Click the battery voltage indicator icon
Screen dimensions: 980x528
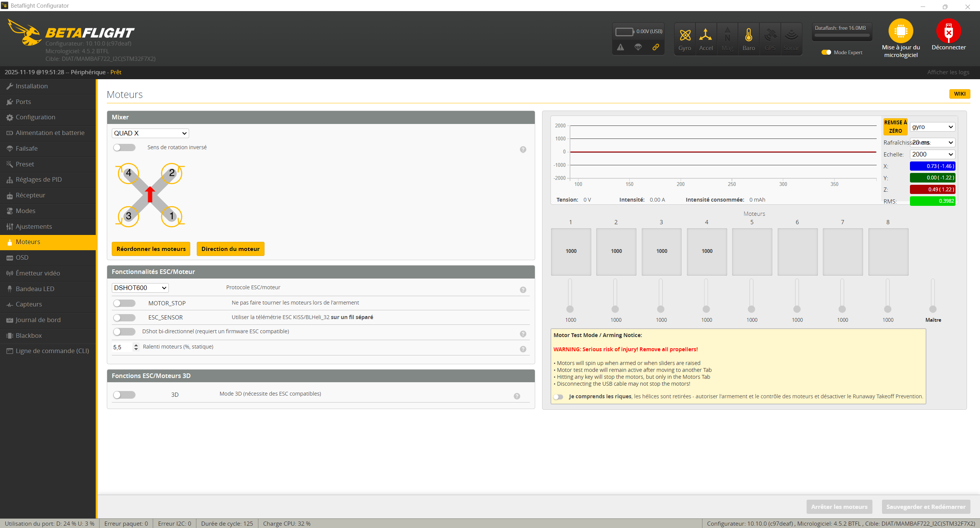[x=624, y=32]
